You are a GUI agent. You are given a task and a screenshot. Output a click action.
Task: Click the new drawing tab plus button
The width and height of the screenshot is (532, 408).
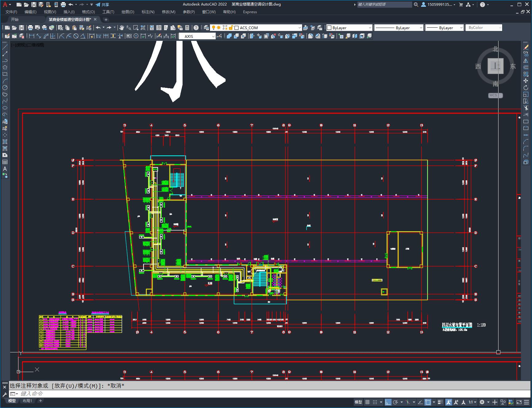click(x=106, y=20)
